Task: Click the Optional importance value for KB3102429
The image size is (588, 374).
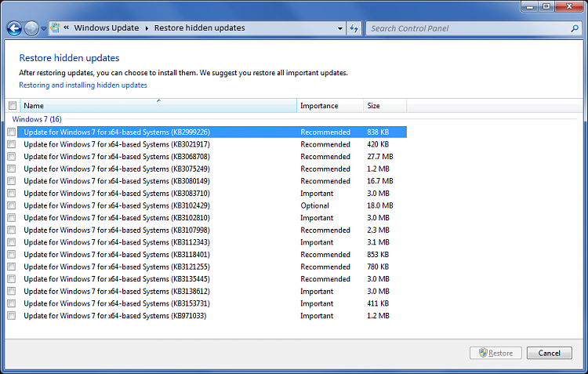Action: (314, 205)
